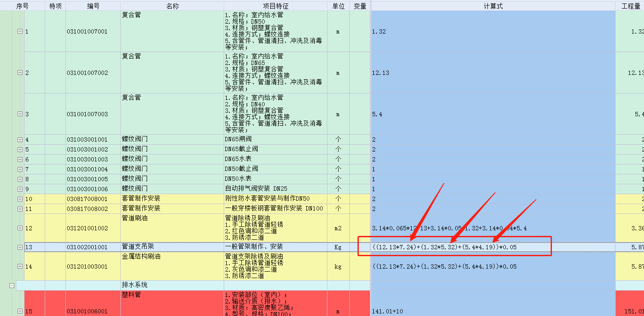Click the 5.4 formula cell in row 3
This screenshot has height=316, width=644.
pyautogui.click(x=493, y=114)
